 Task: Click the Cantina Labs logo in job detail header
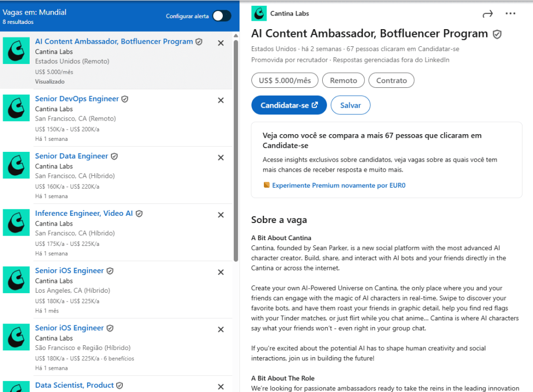(259, 14)
